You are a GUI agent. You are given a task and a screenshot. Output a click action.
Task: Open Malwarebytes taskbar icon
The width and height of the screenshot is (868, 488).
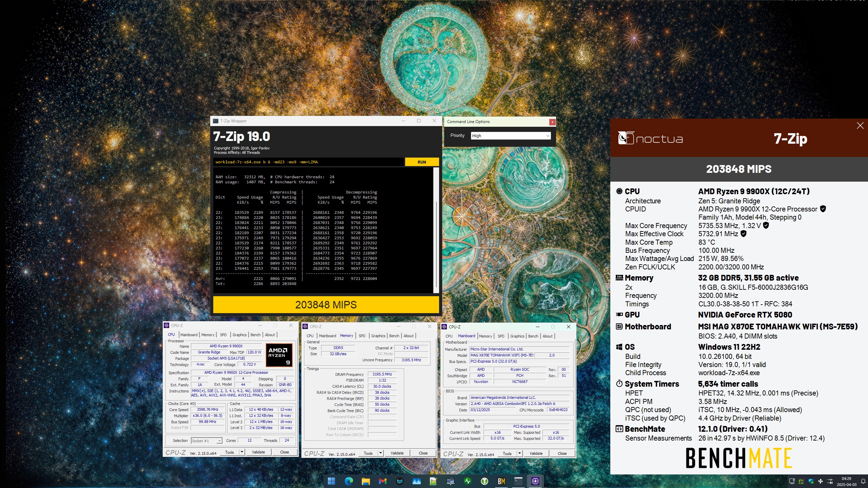click(399, 481)
